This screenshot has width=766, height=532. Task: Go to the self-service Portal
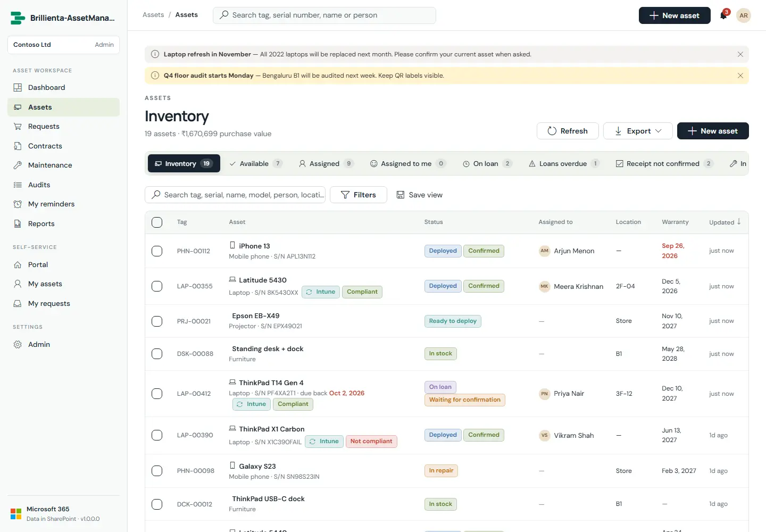pos(63,265)
